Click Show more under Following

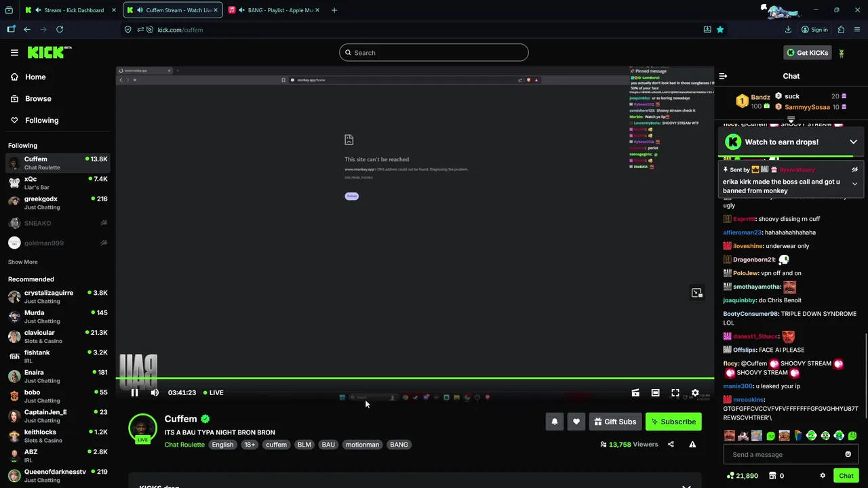tap(22, 262)
